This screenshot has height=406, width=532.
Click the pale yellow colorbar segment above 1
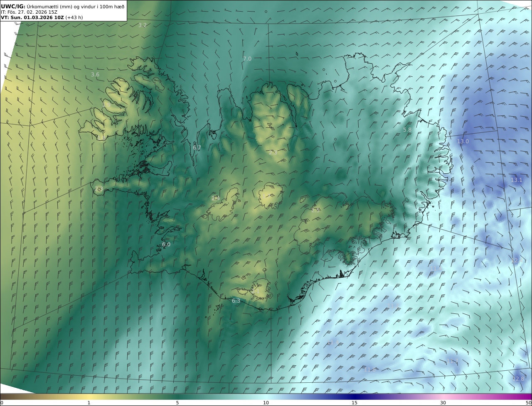click(x=89, y=396)
